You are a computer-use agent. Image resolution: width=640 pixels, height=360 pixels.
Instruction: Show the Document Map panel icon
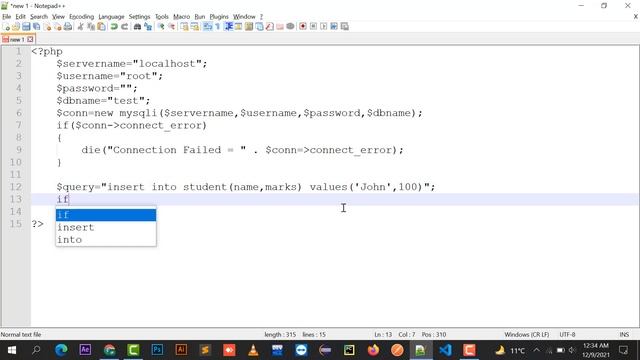pos(249,27)
